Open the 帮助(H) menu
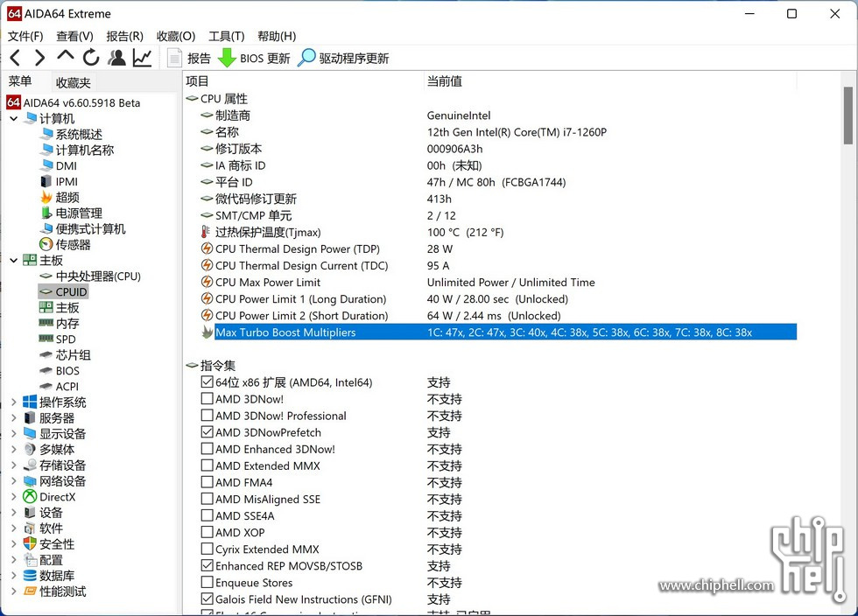Viewport: 858px width, 616px height. [x=277, y=36]
